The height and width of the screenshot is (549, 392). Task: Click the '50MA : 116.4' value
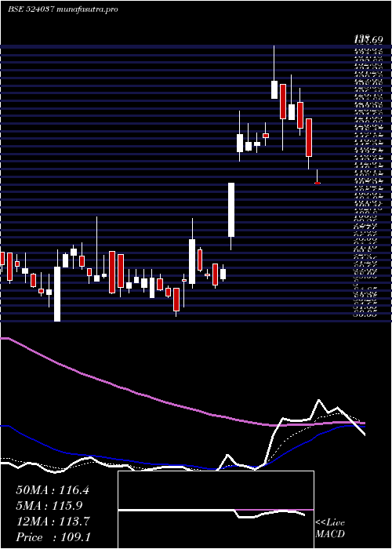click(53, 490)
